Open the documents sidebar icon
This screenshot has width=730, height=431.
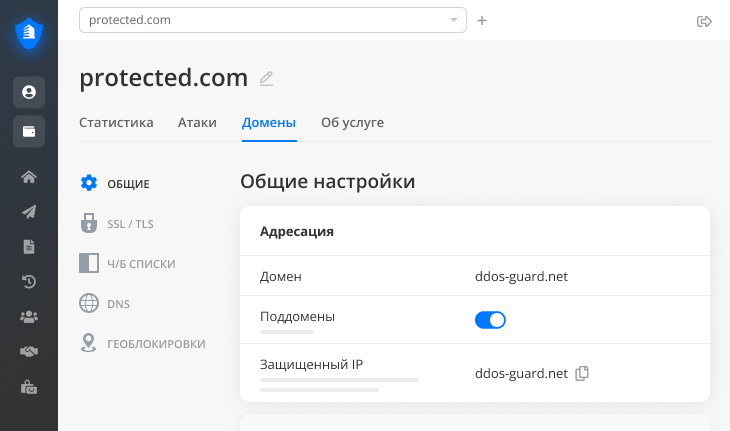(29, 246)
